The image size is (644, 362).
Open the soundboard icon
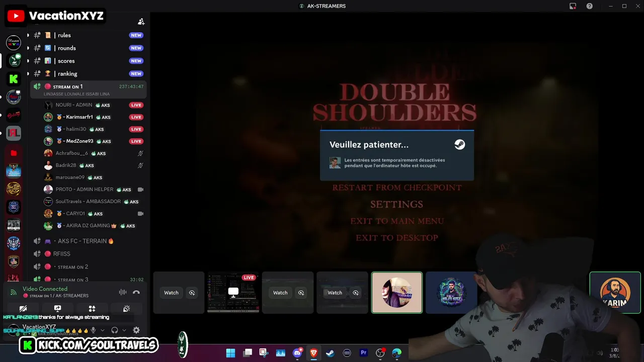126,309
